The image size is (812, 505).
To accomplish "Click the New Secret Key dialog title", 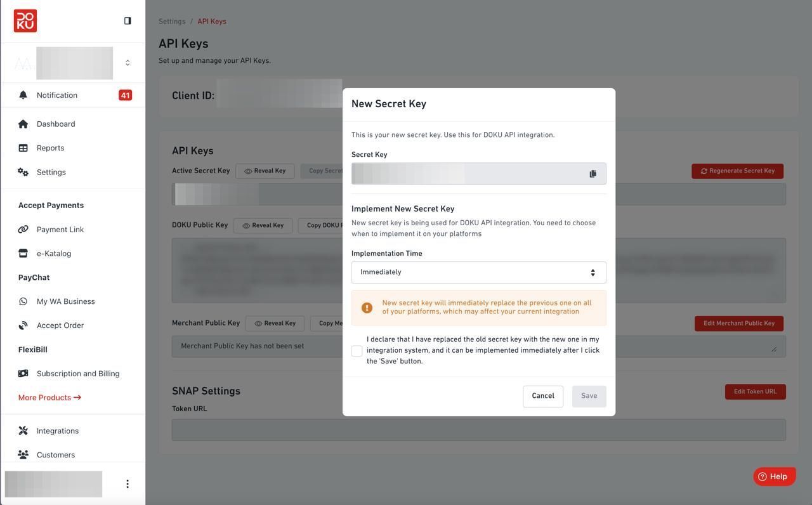I will (389, 104).
